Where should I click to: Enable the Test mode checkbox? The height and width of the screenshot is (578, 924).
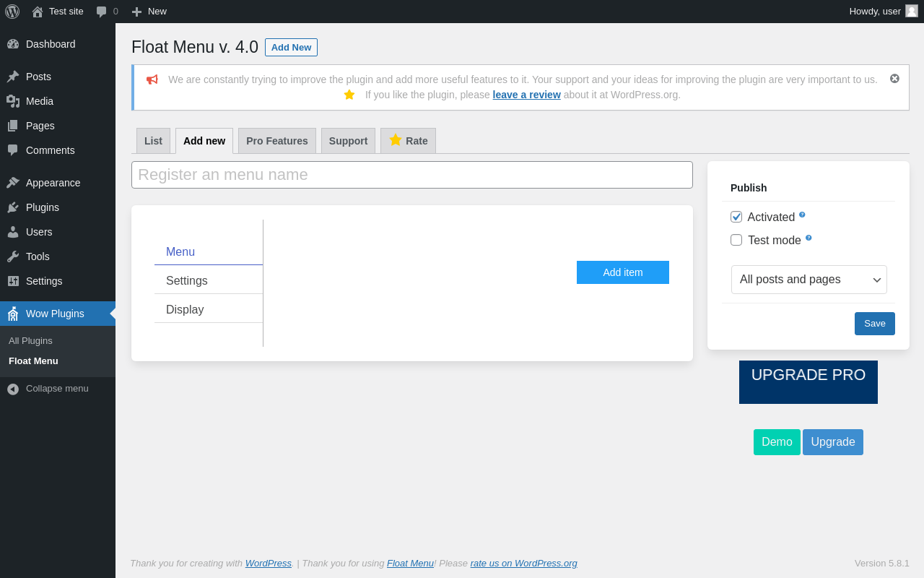click(736, 240)
